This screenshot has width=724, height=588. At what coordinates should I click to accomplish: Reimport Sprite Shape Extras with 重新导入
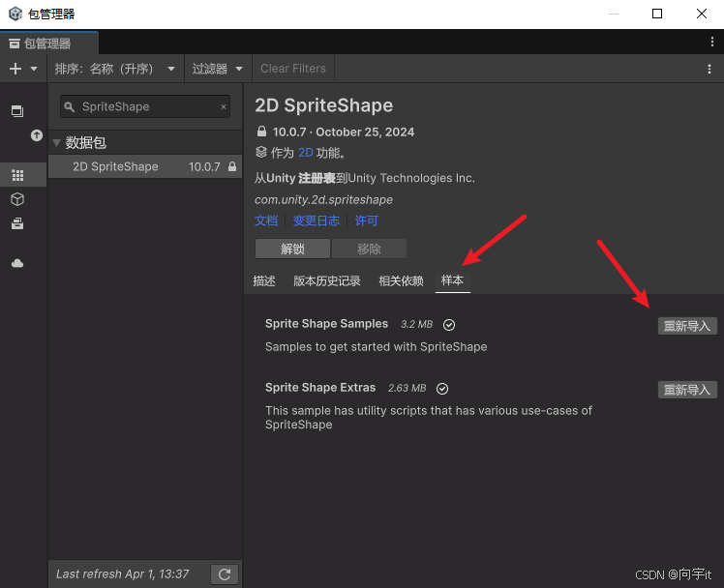(687, 390)
